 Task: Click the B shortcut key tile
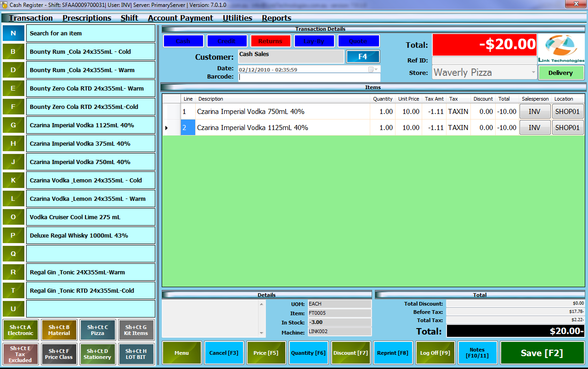[x=13, y=51]
